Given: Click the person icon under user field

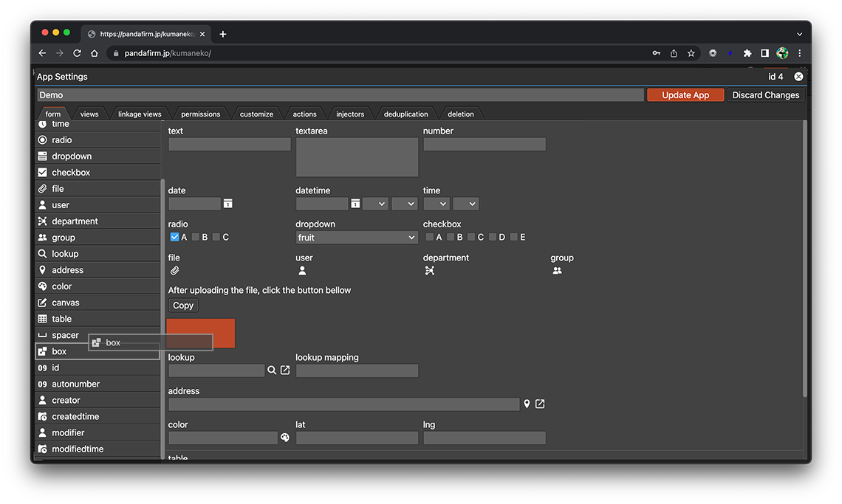Looking at the screenshot, I should [x=302, y=271].
